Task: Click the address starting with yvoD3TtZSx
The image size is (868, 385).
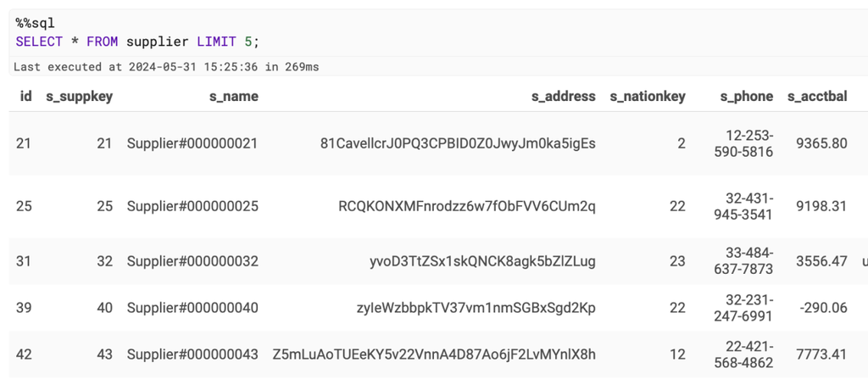Action: [482, 261]
